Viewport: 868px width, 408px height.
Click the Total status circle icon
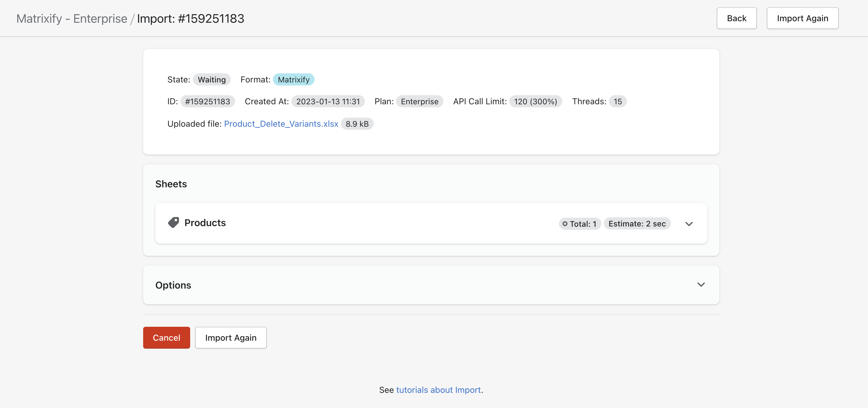click(565, 224)
